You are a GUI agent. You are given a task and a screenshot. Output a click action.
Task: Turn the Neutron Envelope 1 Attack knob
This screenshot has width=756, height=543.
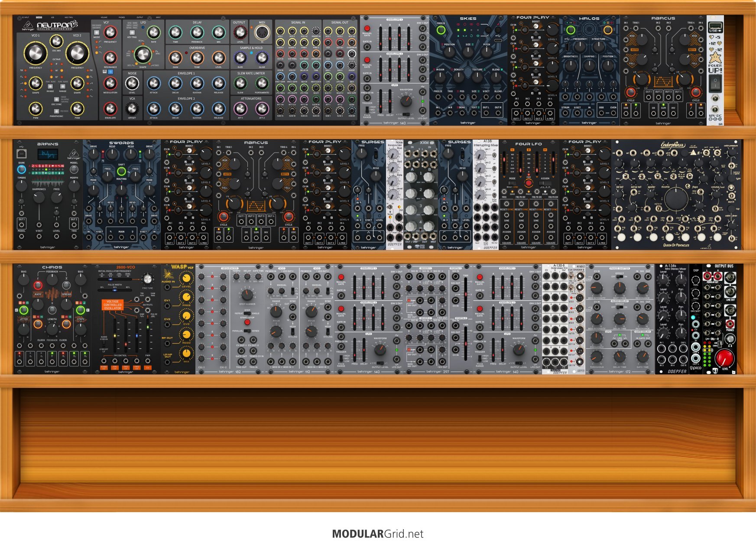(x=153, y=83)
